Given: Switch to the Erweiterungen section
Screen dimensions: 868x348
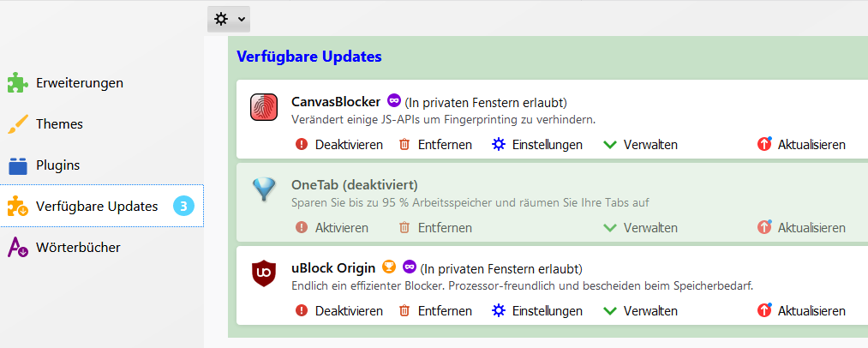Looking at the screenshot, I should (x=79, y=83).
